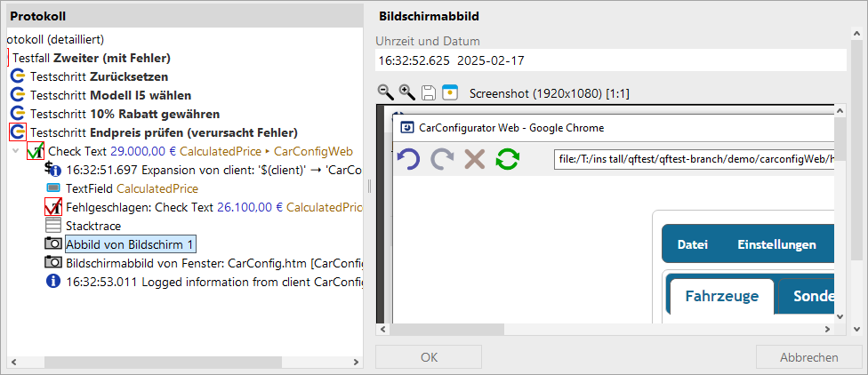This screenshot has width=868, height=375.
Task: Click the green reload icon in browser
Action: pyautogui.click(x=508, y=159)
